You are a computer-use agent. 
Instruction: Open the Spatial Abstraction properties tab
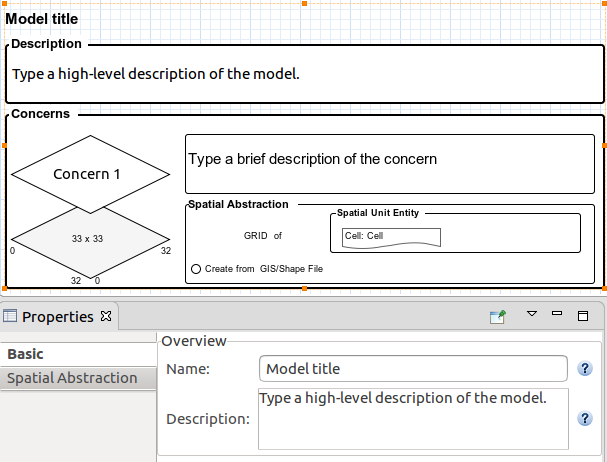72,378
